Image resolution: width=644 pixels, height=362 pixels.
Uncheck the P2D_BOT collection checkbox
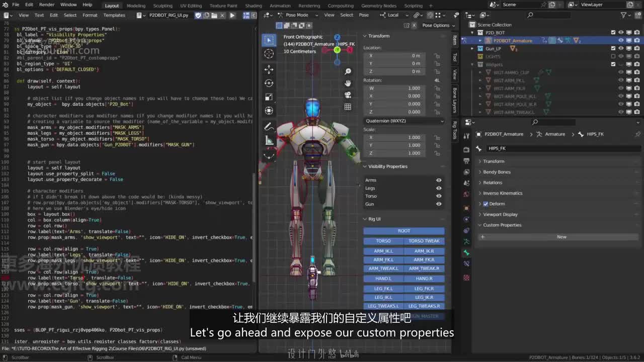coord(613,33)
